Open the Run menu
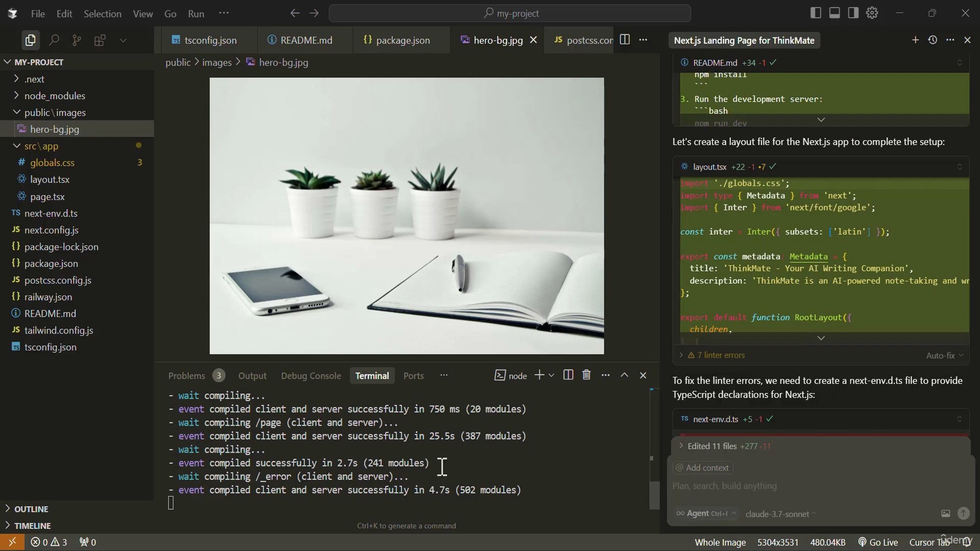980x551 pixels. pyautogui.click(x=196, y=14)
